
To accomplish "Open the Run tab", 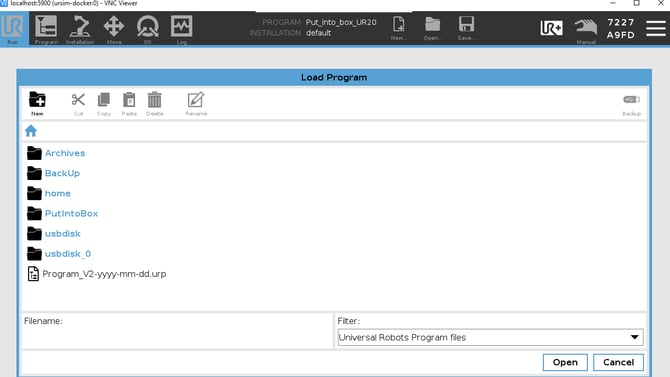I will (13, 29).
